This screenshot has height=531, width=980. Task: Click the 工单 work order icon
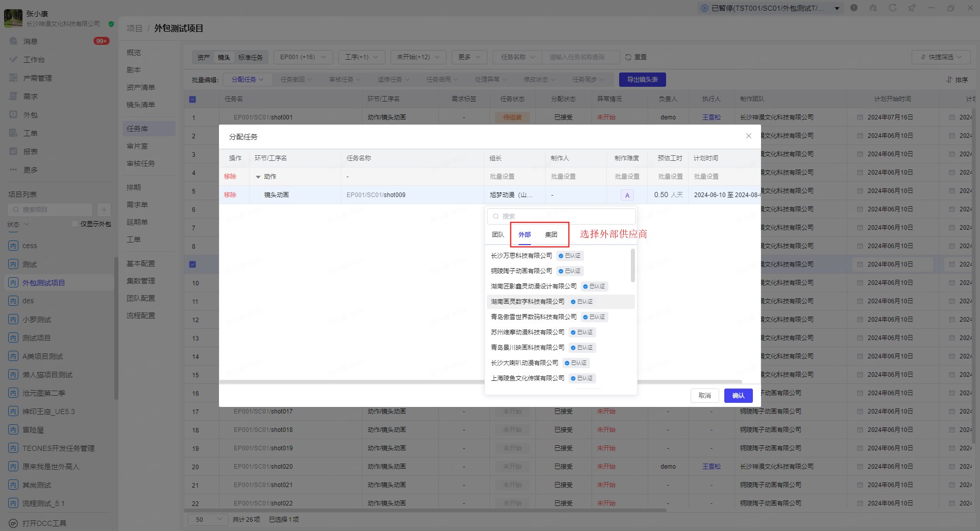click(14, 133)
